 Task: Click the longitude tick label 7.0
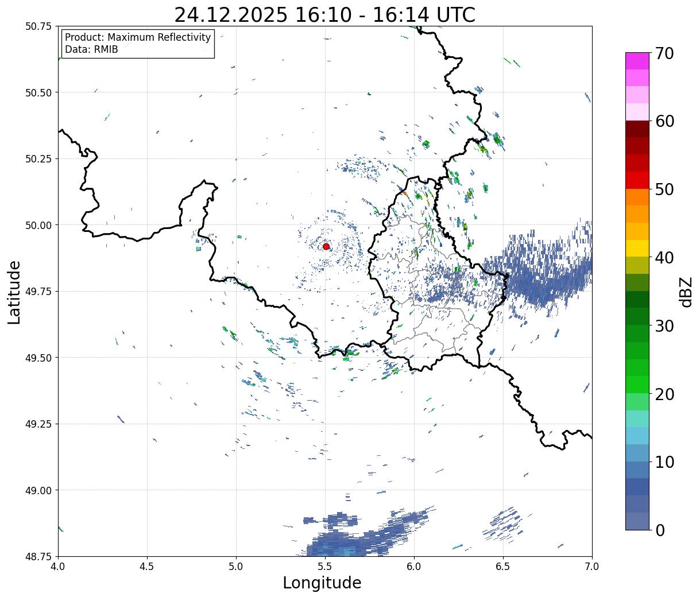pyautogui.click(x=592, y=566)
